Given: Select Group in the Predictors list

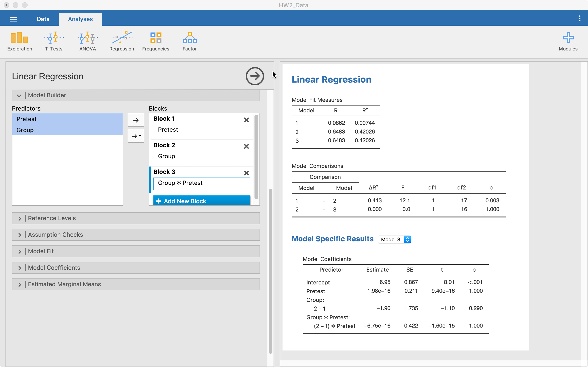Looking at the screenshot, I should point(25,130).
